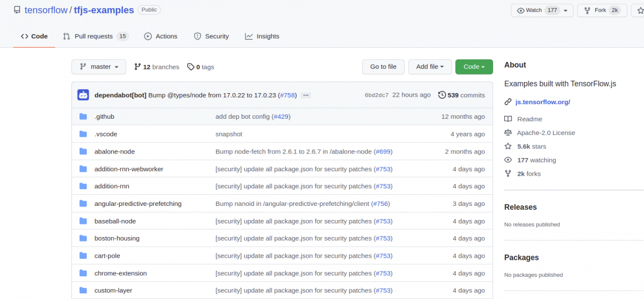Click the dependabot avatar on the commit

click(83, 95)
